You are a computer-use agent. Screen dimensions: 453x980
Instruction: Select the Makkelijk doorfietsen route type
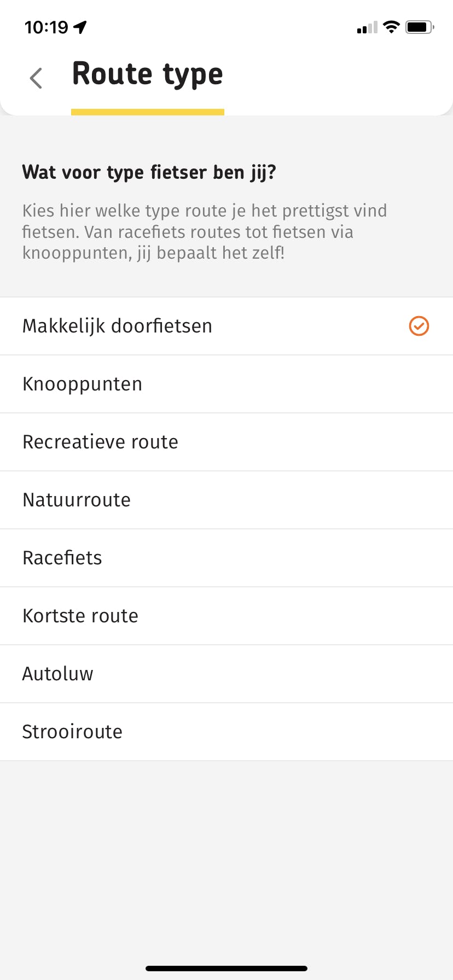pyautogui.click(x=117, y=326)
